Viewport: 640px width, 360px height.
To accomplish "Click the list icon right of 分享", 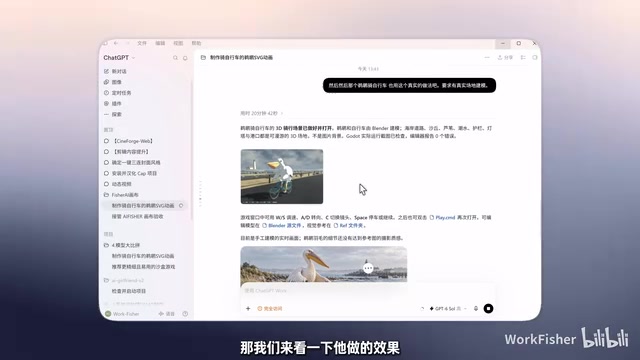I will (523, 58).
